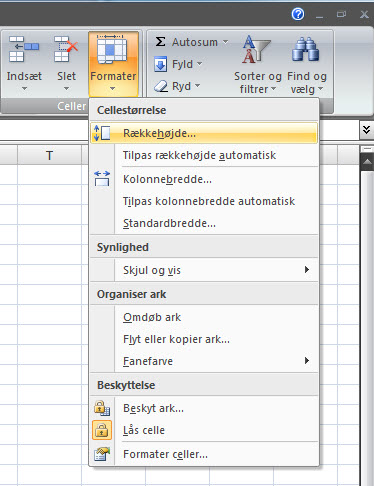Choose Omdøb ark menu entry
This screenshot has height=486, width=374.
[204, 317]
